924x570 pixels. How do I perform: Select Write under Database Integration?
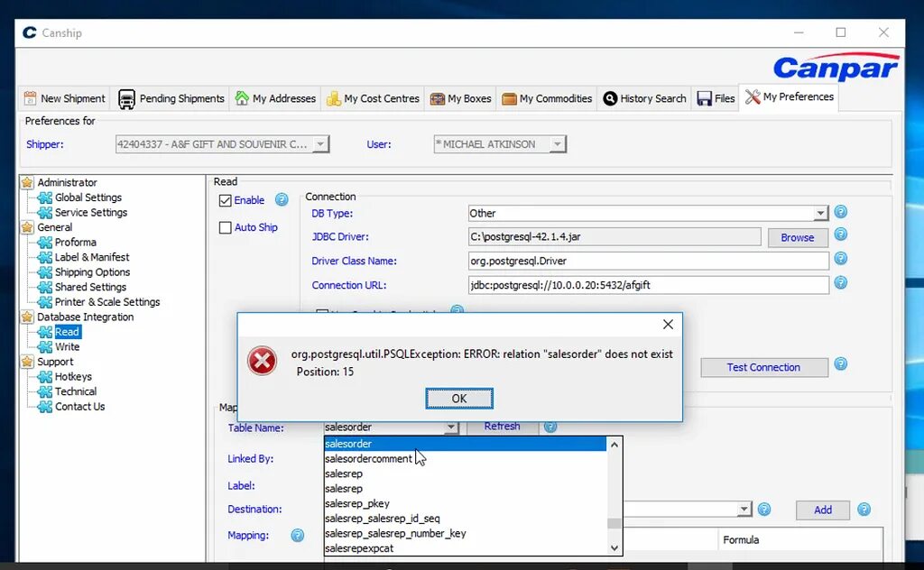[67, 347]
